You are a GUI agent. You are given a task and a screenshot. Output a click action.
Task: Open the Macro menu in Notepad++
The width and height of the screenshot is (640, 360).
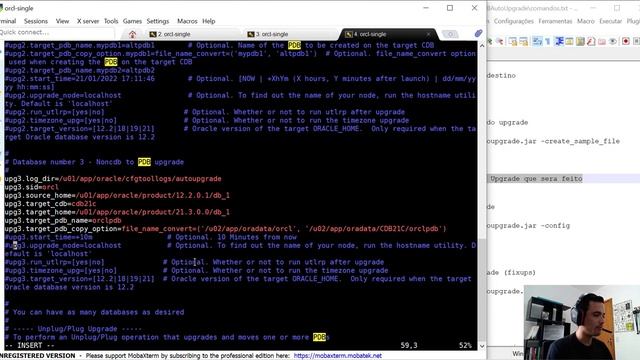[x=586, y=21]
